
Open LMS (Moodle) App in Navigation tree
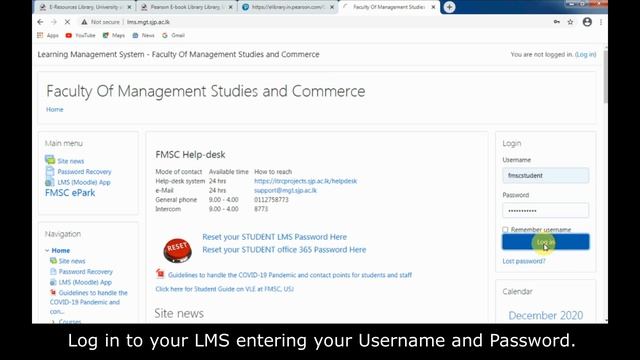[85, 282]
